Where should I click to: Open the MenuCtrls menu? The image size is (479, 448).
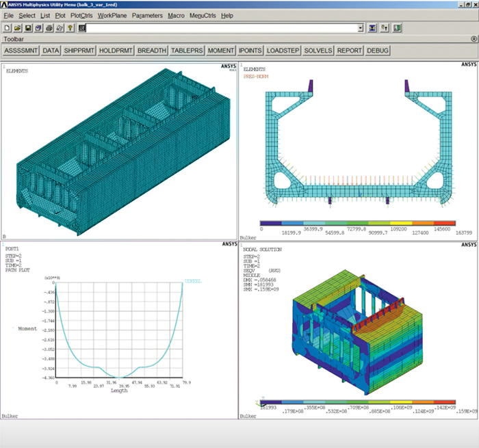coord(203,16)
